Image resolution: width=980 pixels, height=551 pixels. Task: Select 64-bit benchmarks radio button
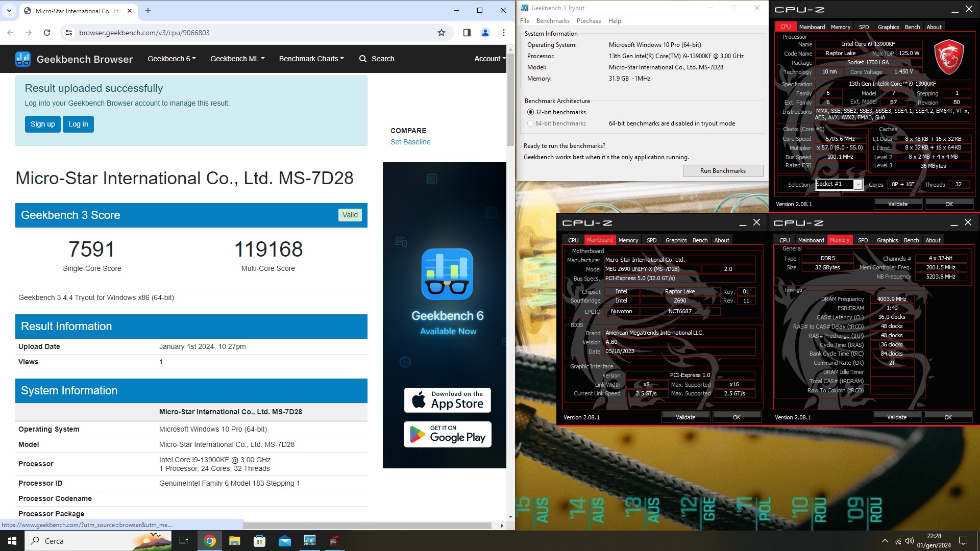[530, 123]
